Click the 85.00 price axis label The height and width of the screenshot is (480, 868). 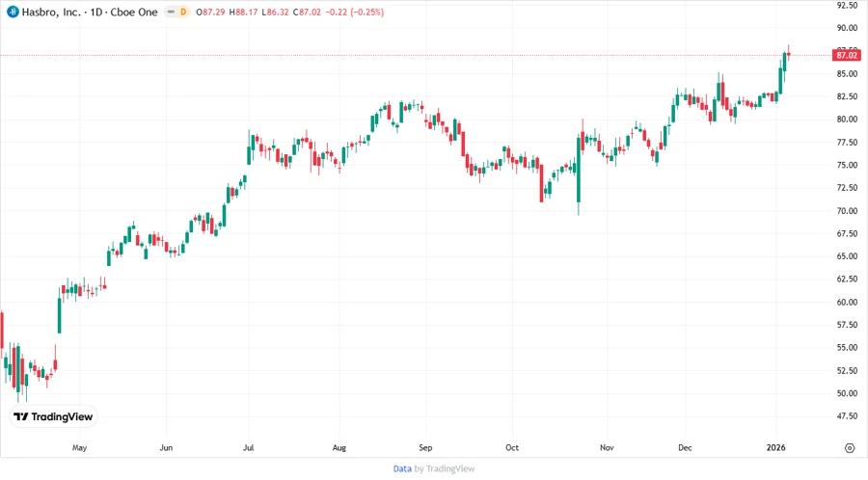pyautogui.click(x=847, y=73)
